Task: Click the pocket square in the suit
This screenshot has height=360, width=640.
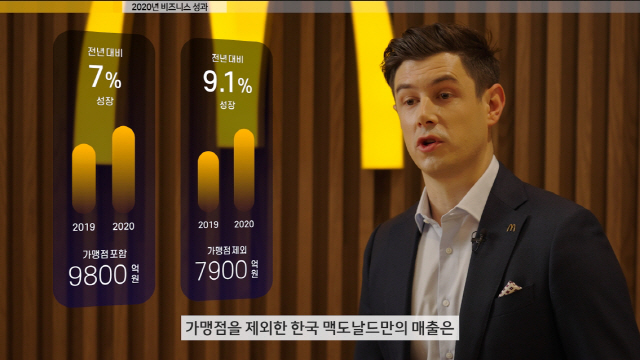Action: (x=509, y=289)
